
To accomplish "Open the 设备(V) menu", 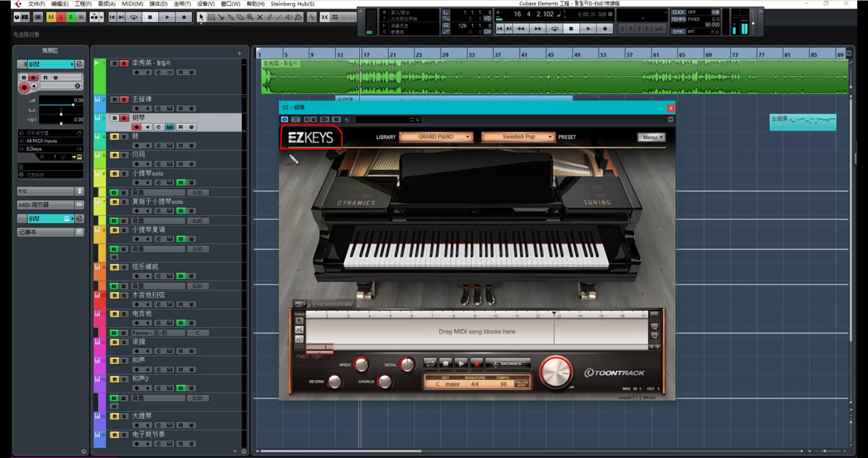I will click(206, 4).
